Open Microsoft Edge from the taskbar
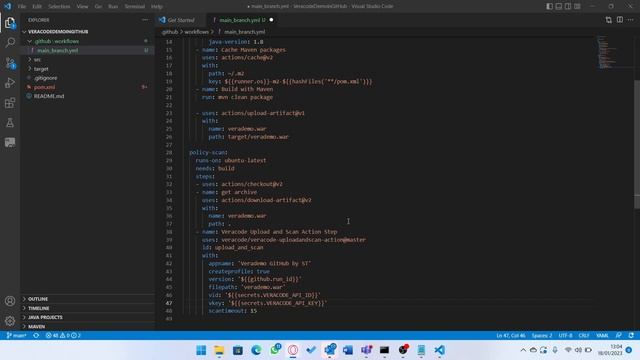640x360 pixels. [x=256, y=350]
